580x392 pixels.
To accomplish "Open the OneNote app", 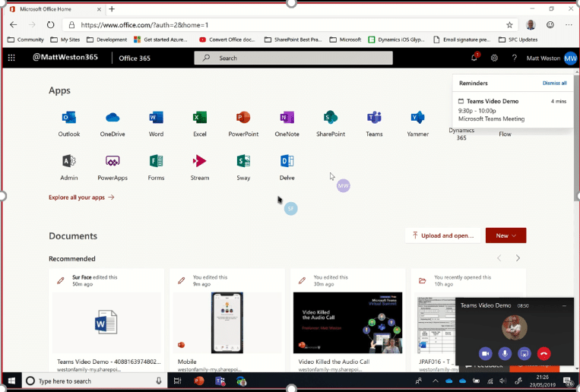I will (x=287, y=124).
